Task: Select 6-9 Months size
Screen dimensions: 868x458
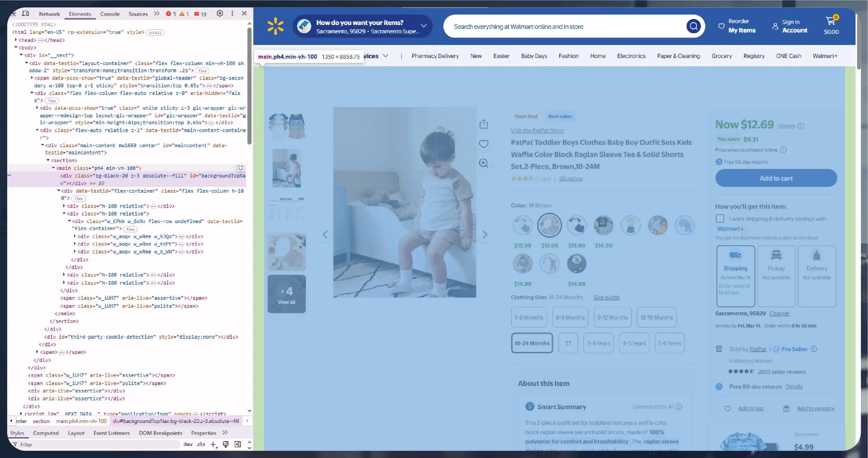Action: click(x=570, y=317)
